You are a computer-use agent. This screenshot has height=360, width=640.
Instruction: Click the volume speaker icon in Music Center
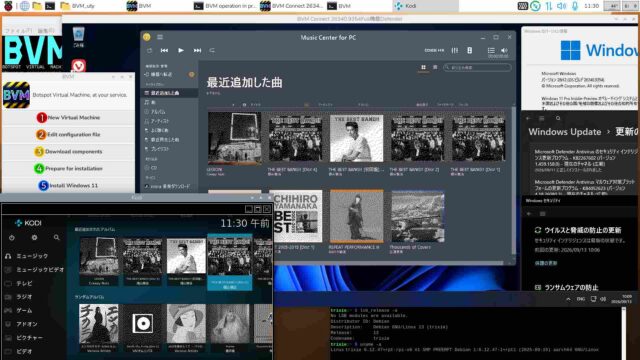[x=504, y=50]
